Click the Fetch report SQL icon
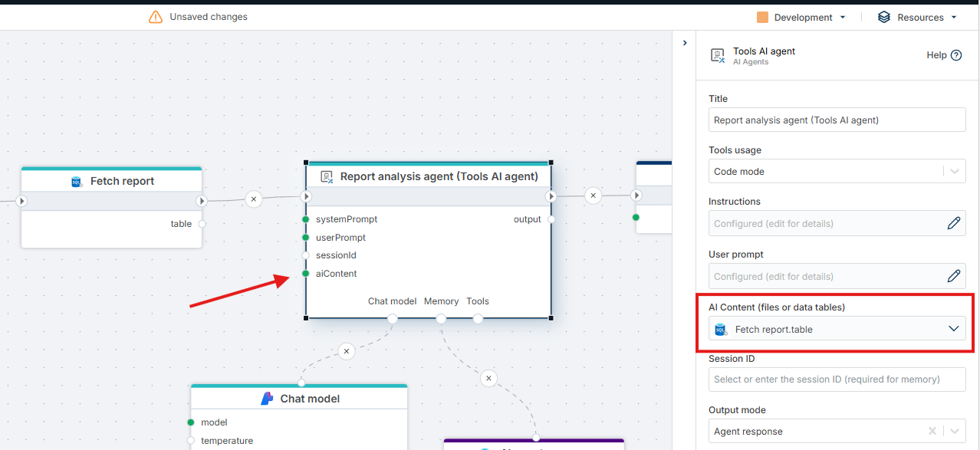The image size is (980, 450). (x=77, y=182)
